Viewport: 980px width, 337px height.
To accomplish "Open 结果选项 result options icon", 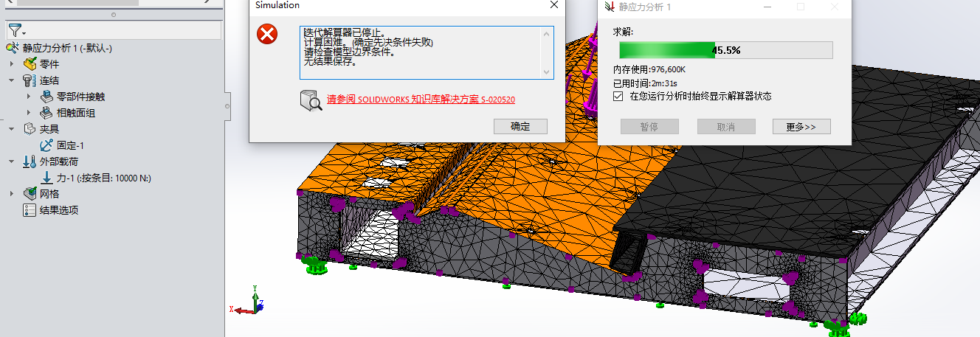I will 30,210.
